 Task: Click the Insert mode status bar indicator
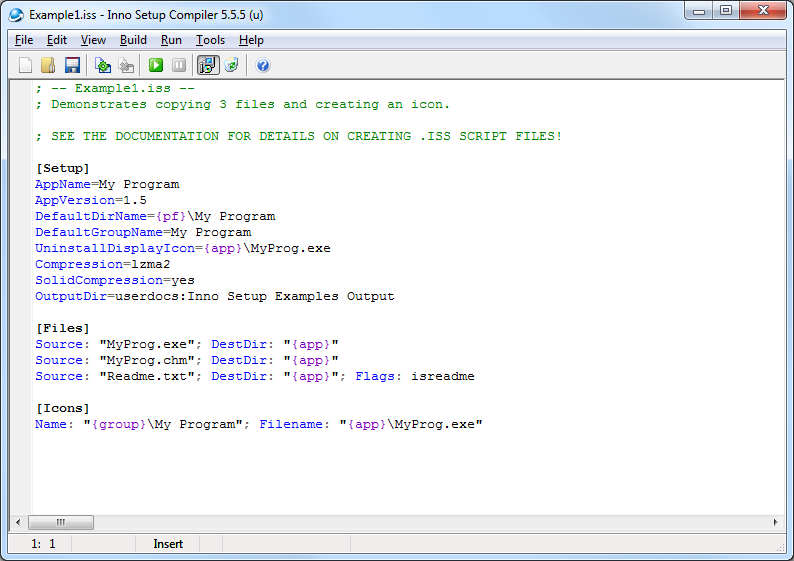point(168,544)
